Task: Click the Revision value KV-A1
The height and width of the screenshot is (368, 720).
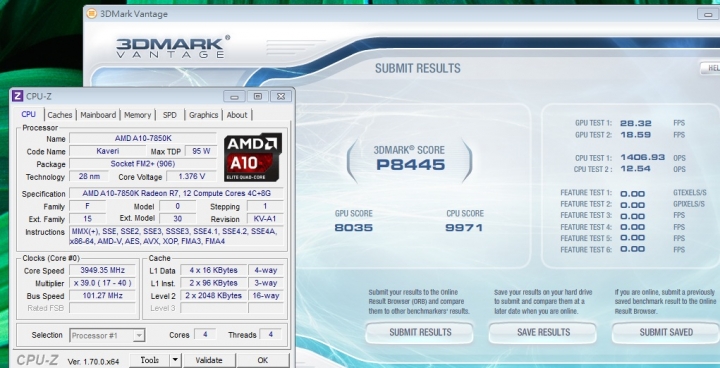Action: pyautogui.click(x=265, y=219)
